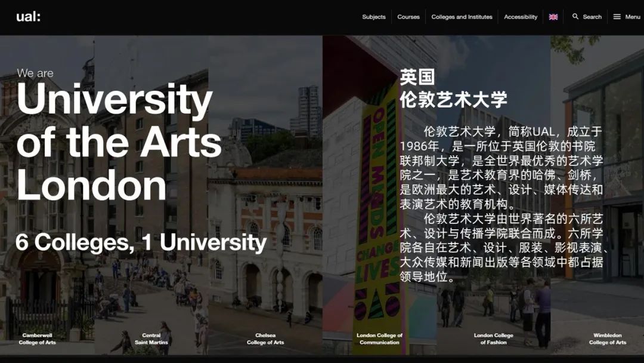Open Camberwell College of Arts link
This screenshot has width=644, height=363.
[x=37, y=339]
